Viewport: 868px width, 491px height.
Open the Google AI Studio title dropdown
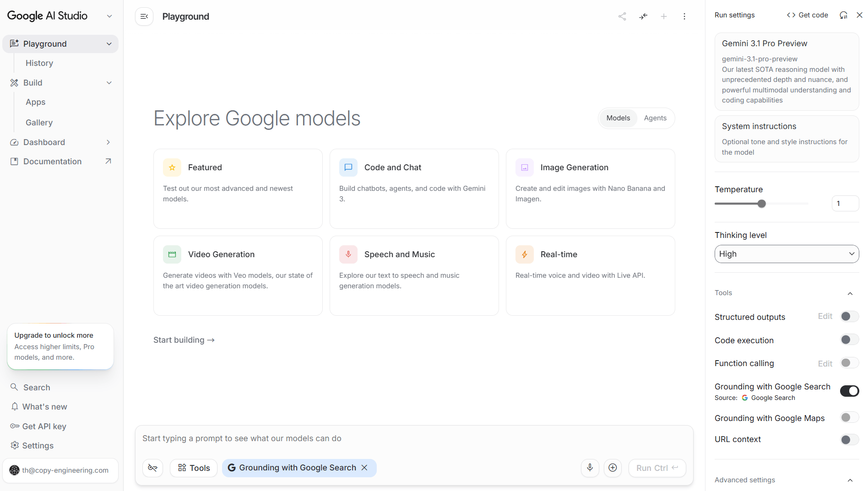[109, 16]
